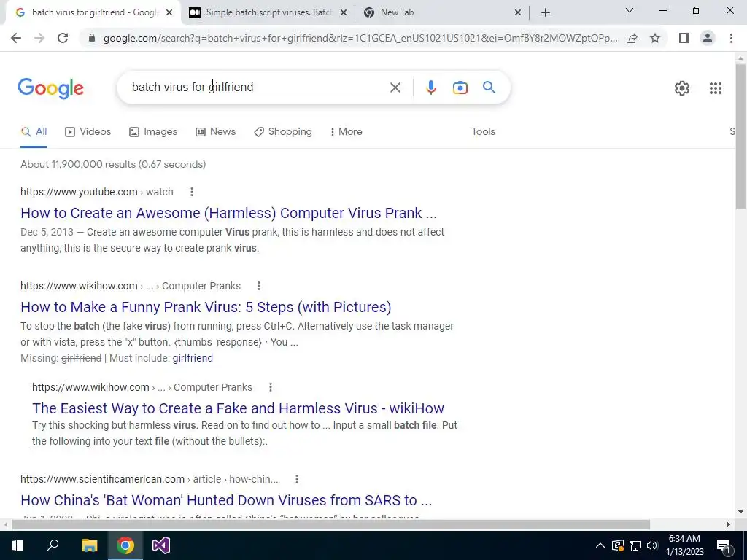Switch to Videos results
This screenshot has width=747, height=560.
tap(88, 132)
